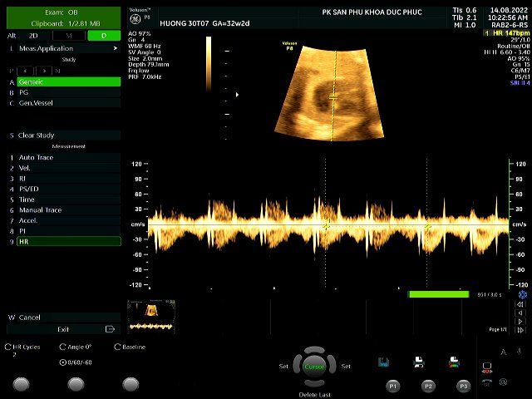
Task: Click the Alt mode label
Action: 12,36
